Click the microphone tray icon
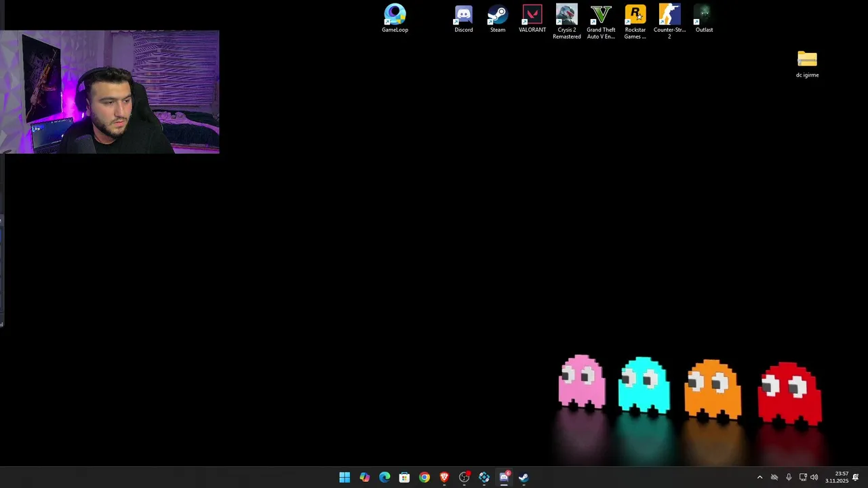Image resolution: width=868 pixels, height=488 pixels. point(789,477)
